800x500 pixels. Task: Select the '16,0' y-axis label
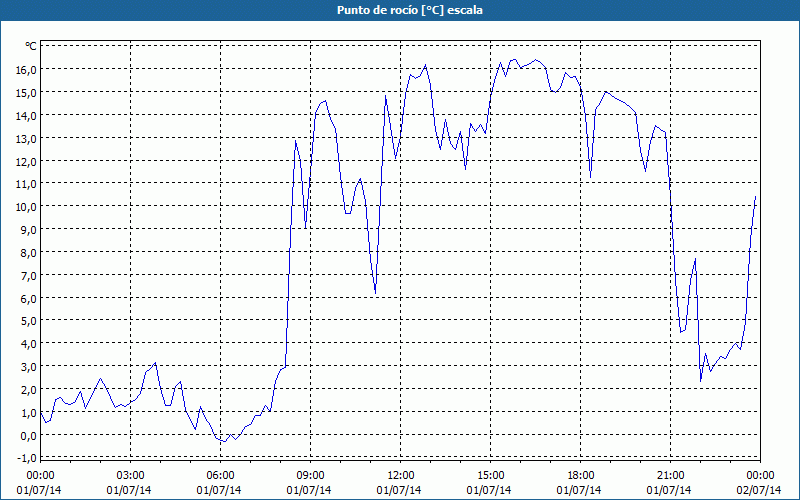27,70
